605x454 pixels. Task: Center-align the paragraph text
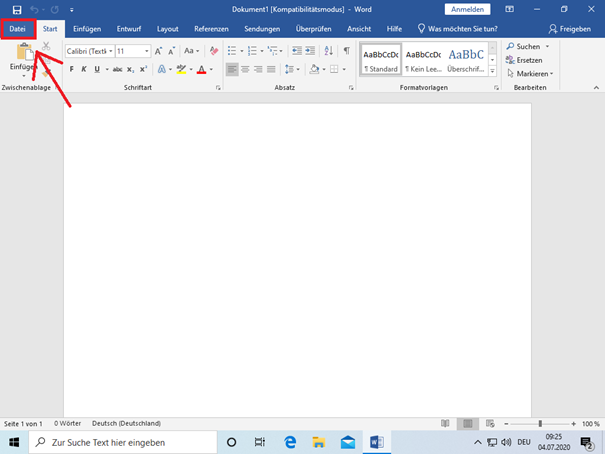[x=245, y=69]
